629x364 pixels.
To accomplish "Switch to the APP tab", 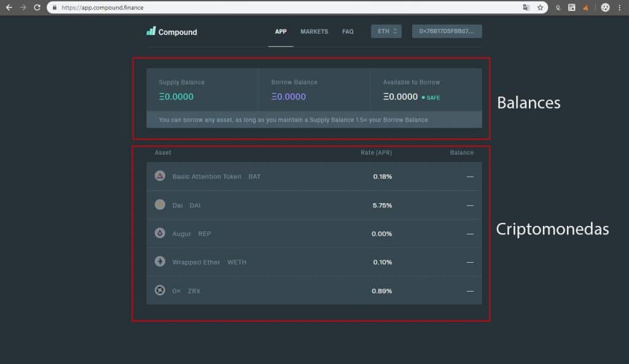I will pos(281,31).
